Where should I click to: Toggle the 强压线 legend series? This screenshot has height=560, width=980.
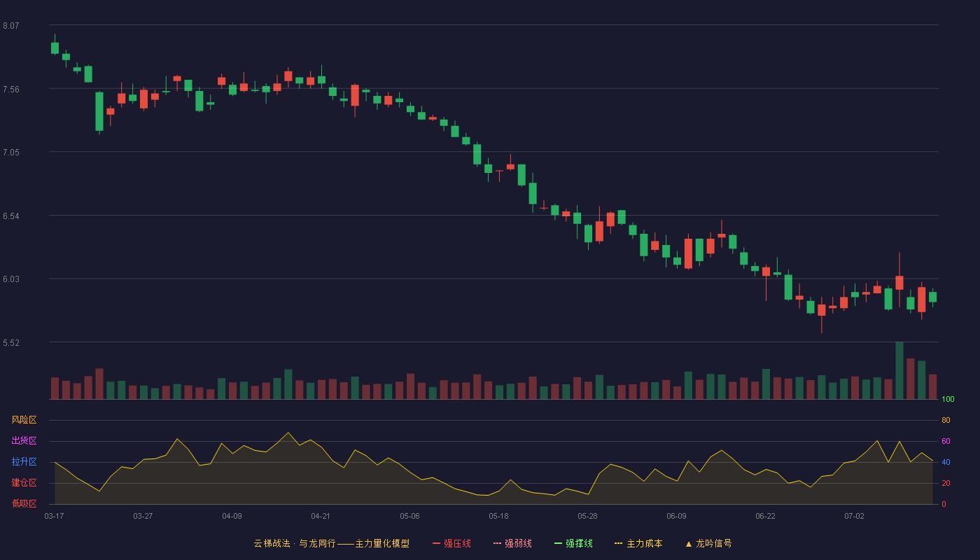coord(451,543)
